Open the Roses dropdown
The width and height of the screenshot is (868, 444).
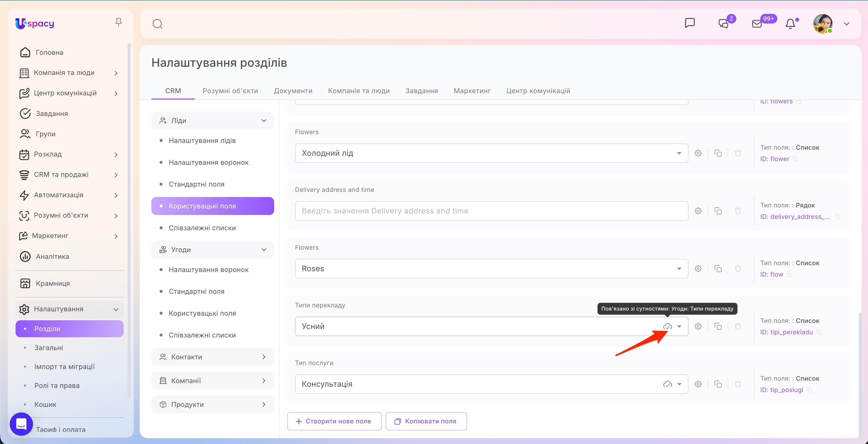[491, 269]
